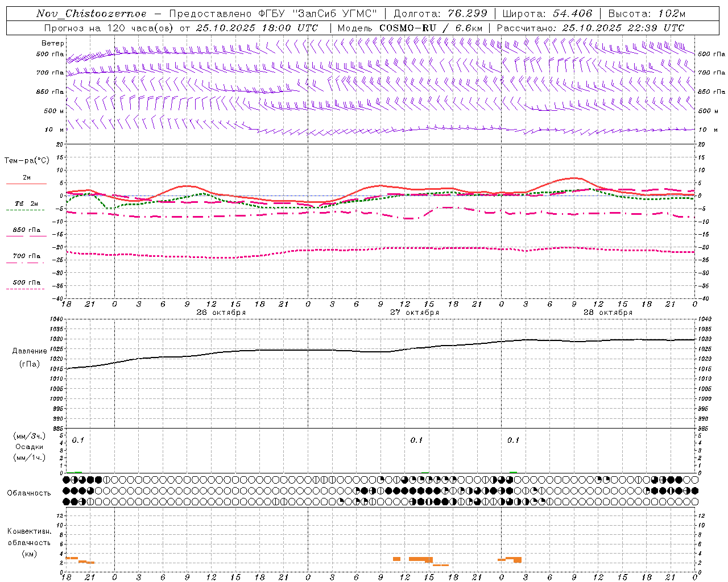
Task: Click the 'Облачность' cloud cover label
Action: tap(29, 493)
